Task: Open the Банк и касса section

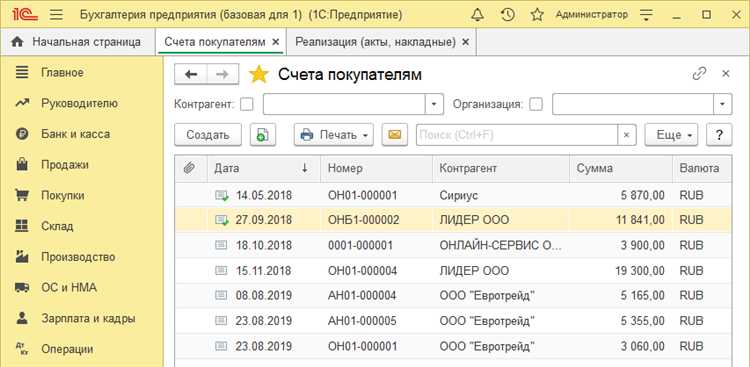Action: tap(76, 134)
